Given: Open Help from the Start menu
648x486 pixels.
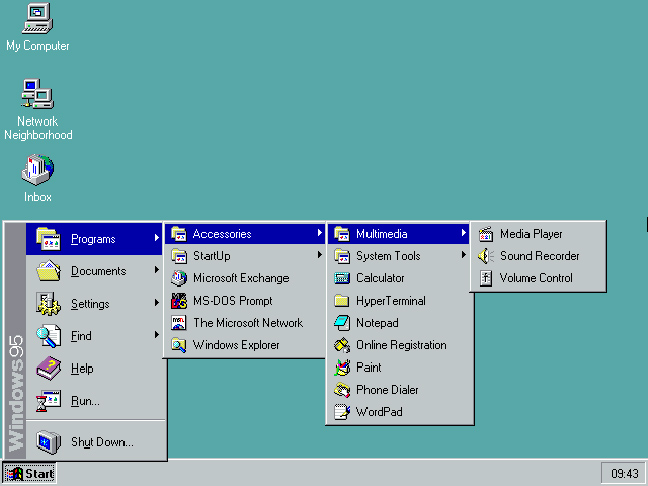Looking at the screenshot, I should (x=81, y=369).
